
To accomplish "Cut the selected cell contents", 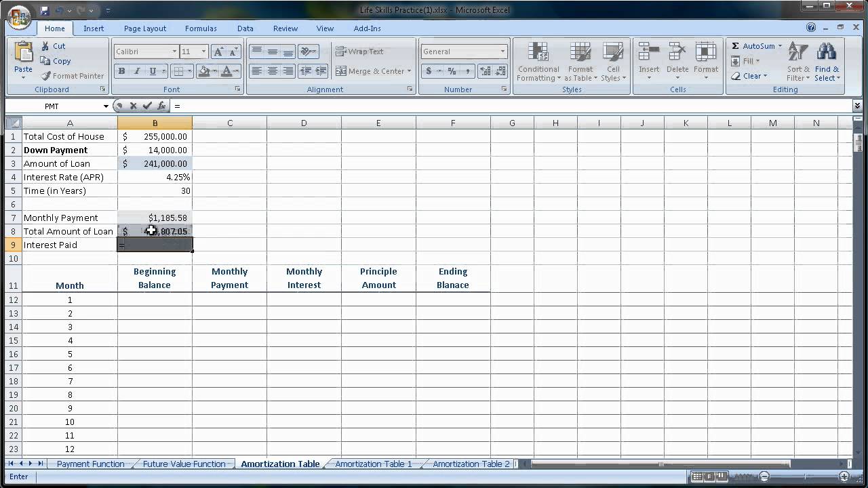I will 53,46.
